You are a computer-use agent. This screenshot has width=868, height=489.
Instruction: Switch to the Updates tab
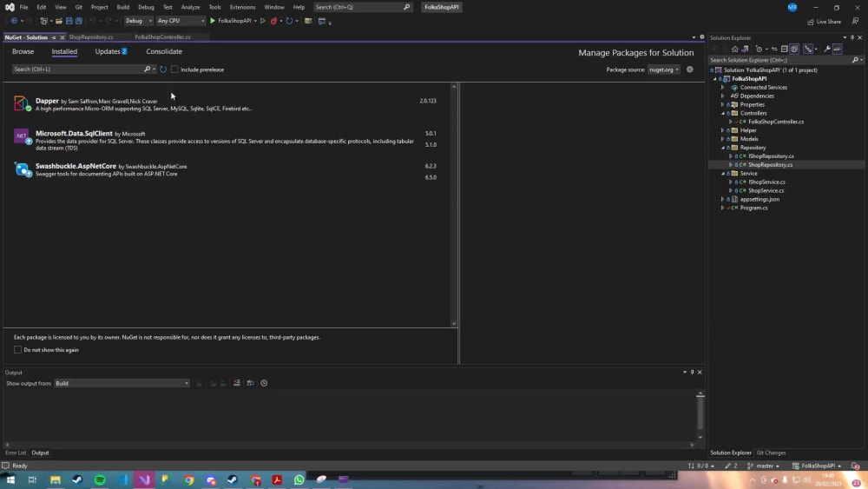click(x=111, y=51)
